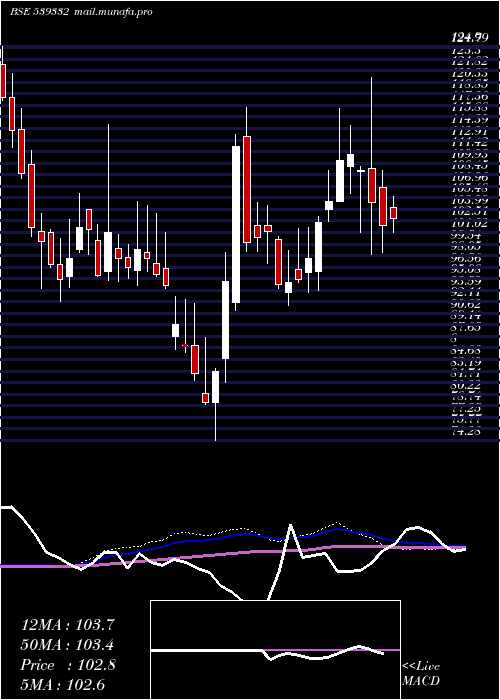This screenshot has height=700, width=500.
Task: Select the large red candle after the tall white candle
Action: point(247,189)
